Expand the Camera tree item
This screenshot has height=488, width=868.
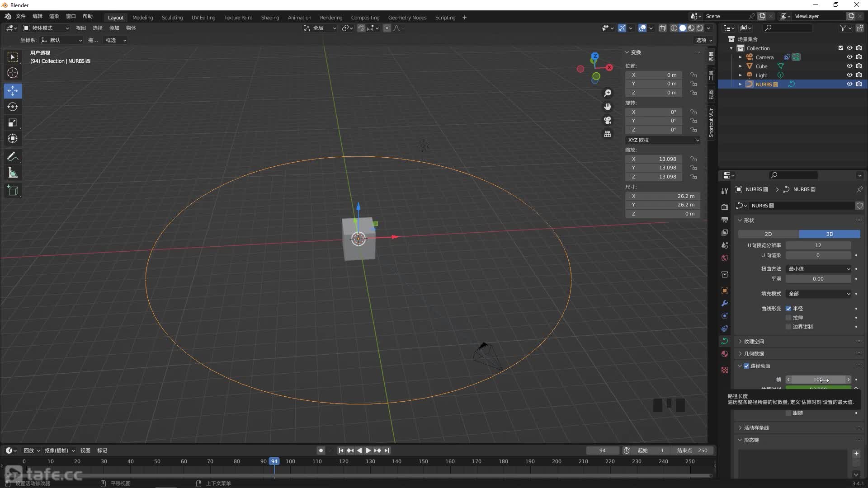pyautogui.click(x=740, y=57)
